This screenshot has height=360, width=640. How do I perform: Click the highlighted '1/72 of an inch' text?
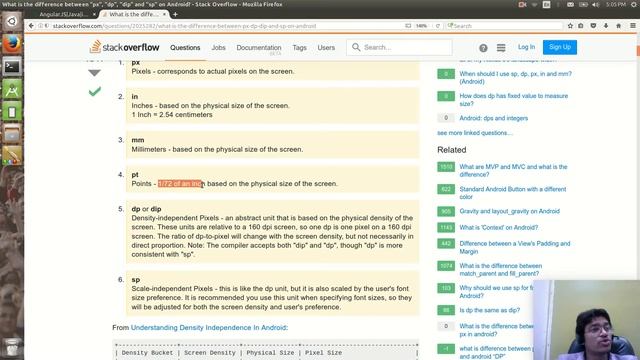(x=181, y=184)
